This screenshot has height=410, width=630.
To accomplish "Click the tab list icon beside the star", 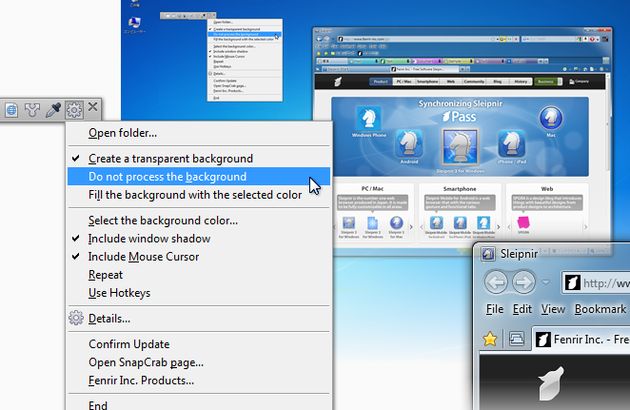I will coord(517,339).
